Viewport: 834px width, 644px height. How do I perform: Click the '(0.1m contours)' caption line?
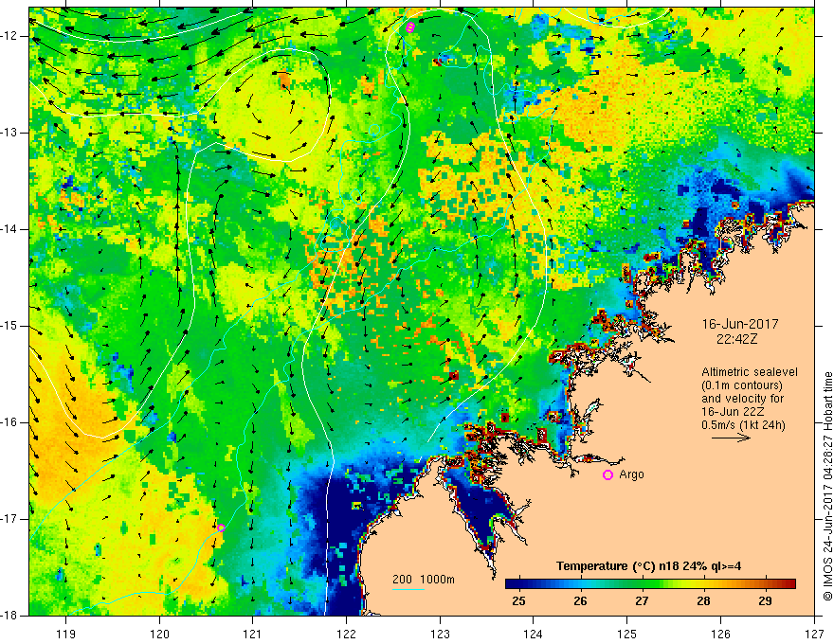click(x=742, y=385)
